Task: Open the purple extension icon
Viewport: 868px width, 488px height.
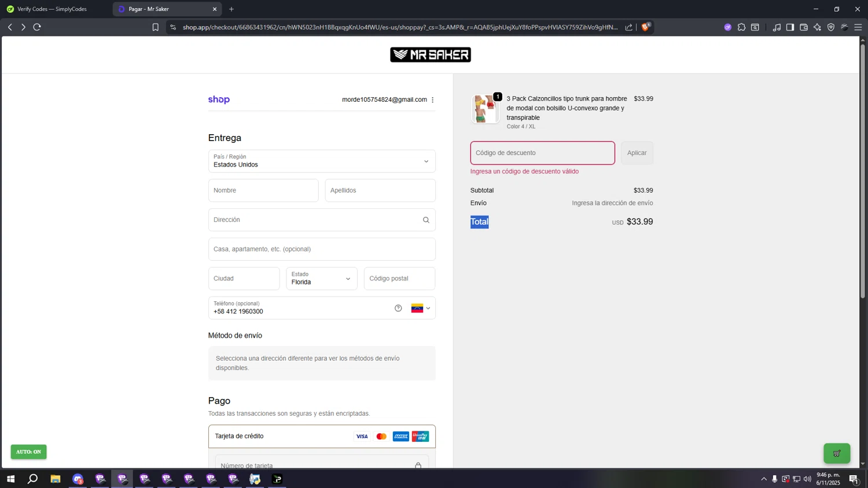Action: pos(727,27)
